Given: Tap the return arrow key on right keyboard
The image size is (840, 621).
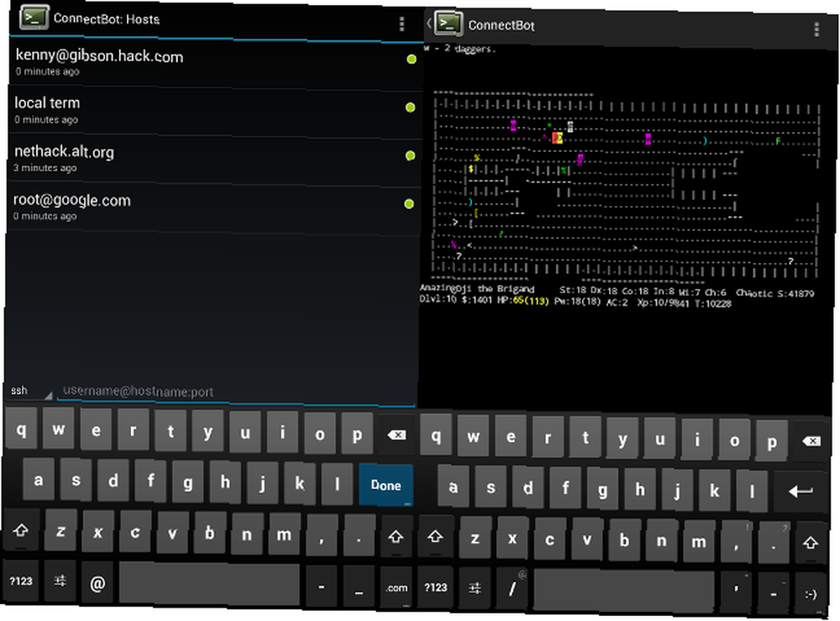Looking at the screenshot, I should click(801, 492).
